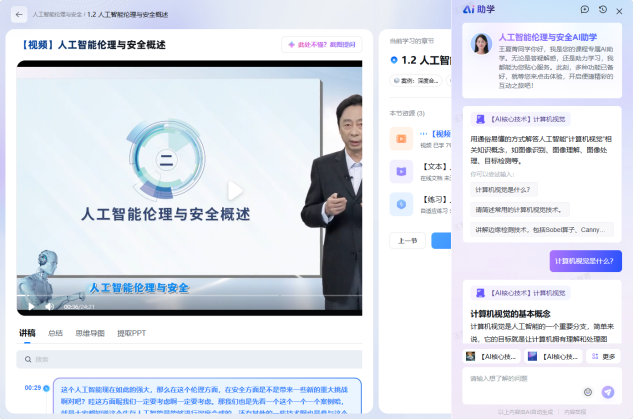Screen dimensions: 633x419
Task: Choose the Sobel算子 edge detection suggestion
Action: [542, 230]
